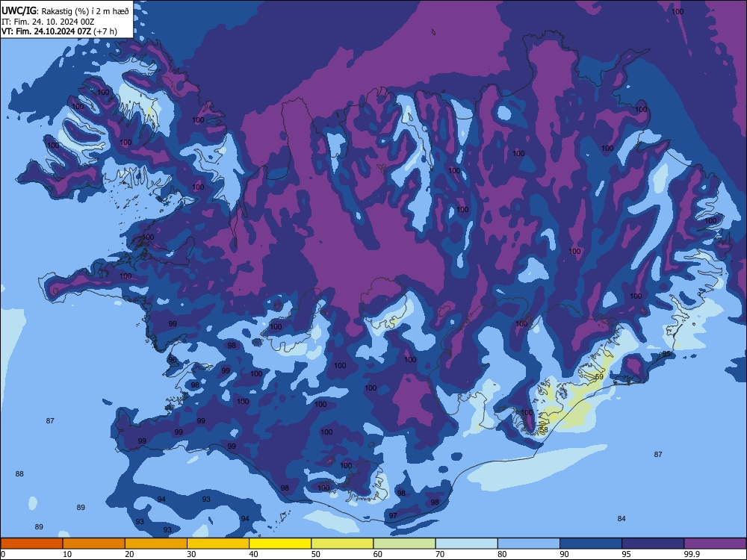Click the 95–99.9 dark navy legend swatch
The width and height of the screenshot is (747, 560).
pyautogui.click(x=653, y=544)
